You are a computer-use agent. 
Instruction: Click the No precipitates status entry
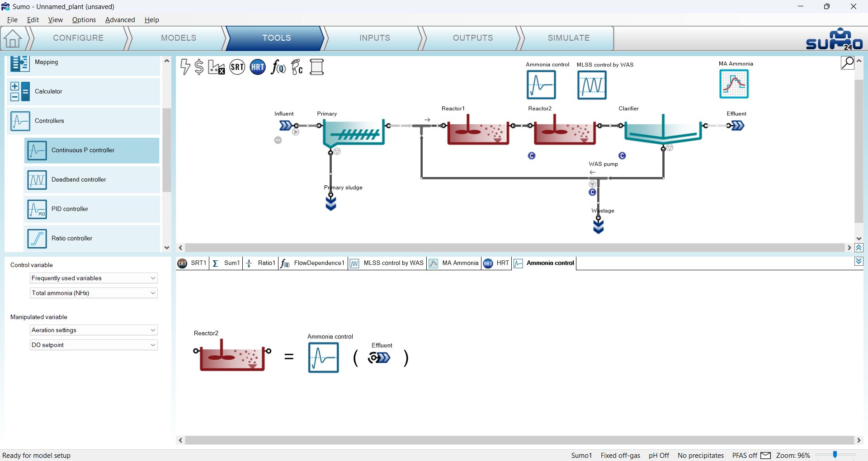701,455
